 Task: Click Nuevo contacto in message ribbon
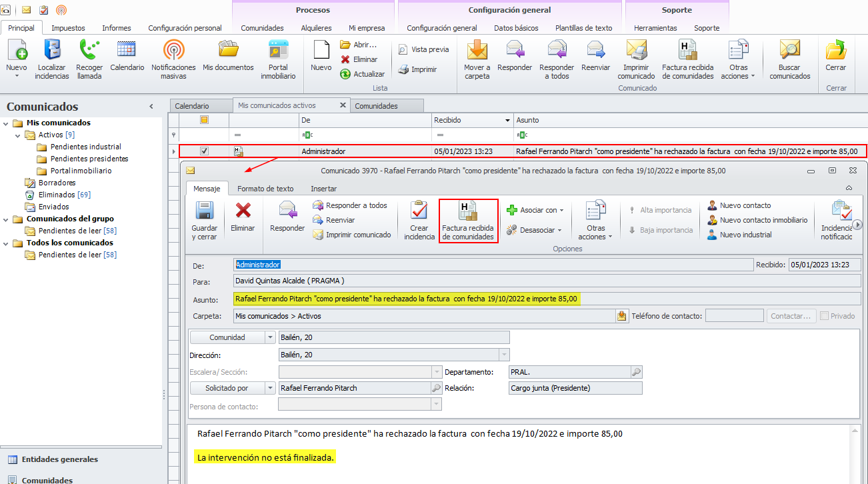[x=739, y=205]
